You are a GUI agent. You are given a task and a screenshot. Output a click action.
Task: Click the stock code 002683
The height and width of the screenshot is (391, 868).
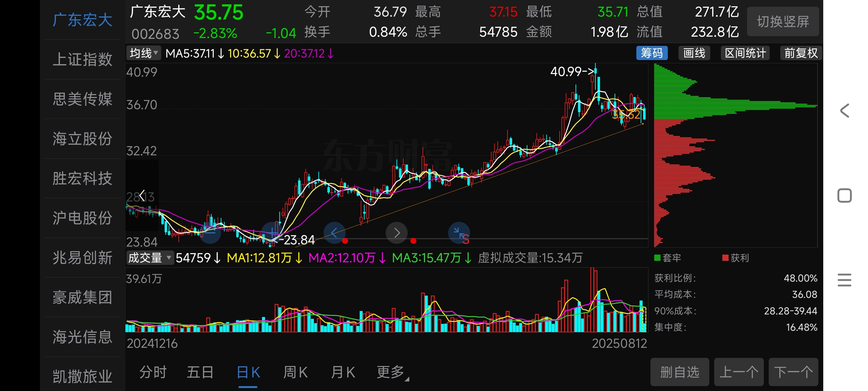[155, 34]
